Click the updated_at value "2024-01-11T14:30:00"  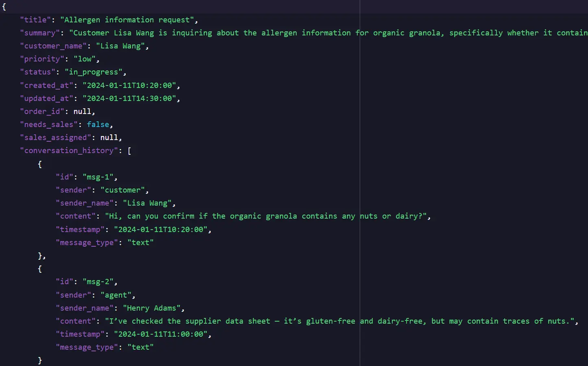coord(129,99)
